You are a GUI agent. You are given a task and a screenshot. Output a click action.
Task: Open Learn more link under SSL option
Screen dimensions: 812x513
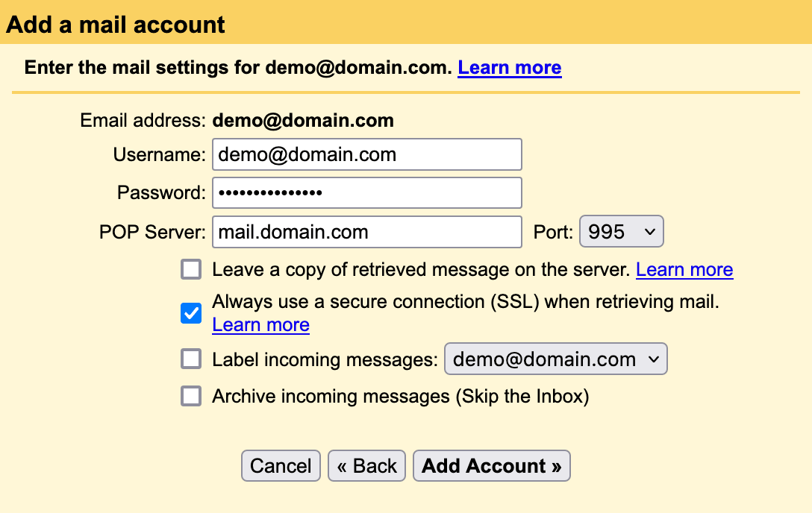pyautogui.click(x=261, y=325)
